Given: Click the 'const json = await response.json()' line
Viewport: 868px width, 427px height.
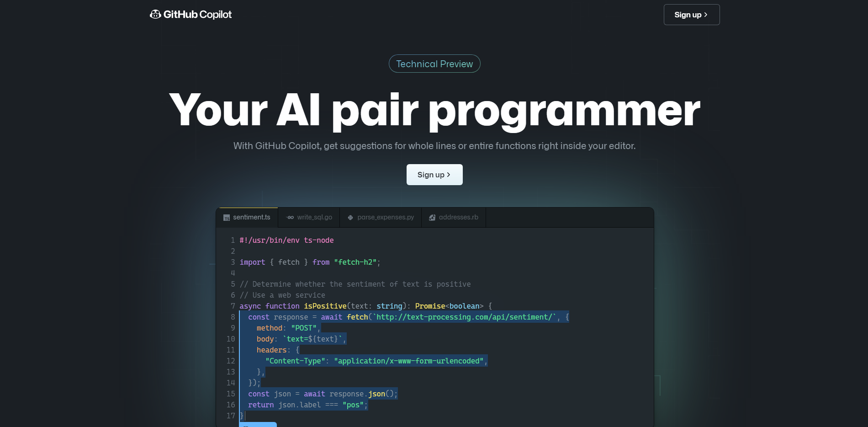Looking at the screenshot, I should pos(323,394).
